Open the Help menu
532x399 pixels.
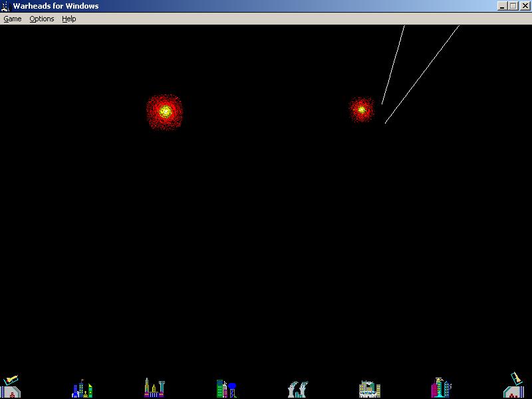pyautogui.click(x=69, y=19)
